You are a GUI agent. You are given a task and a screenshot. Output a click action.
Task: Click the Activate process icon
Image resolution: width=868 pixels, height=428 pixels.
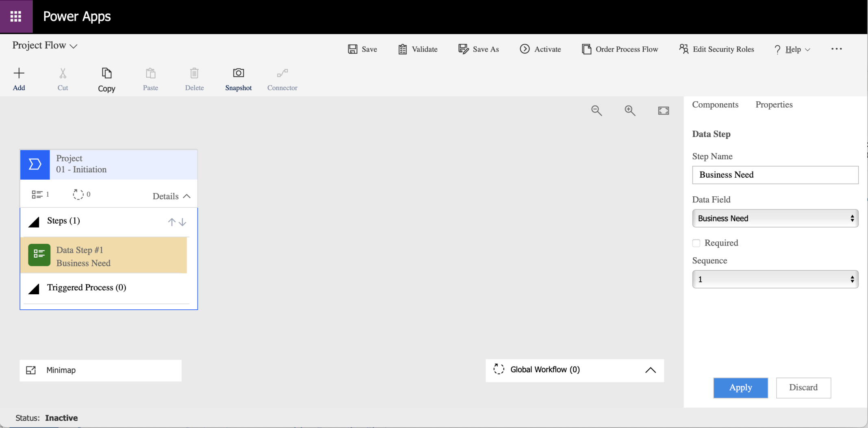pos(525,49)
